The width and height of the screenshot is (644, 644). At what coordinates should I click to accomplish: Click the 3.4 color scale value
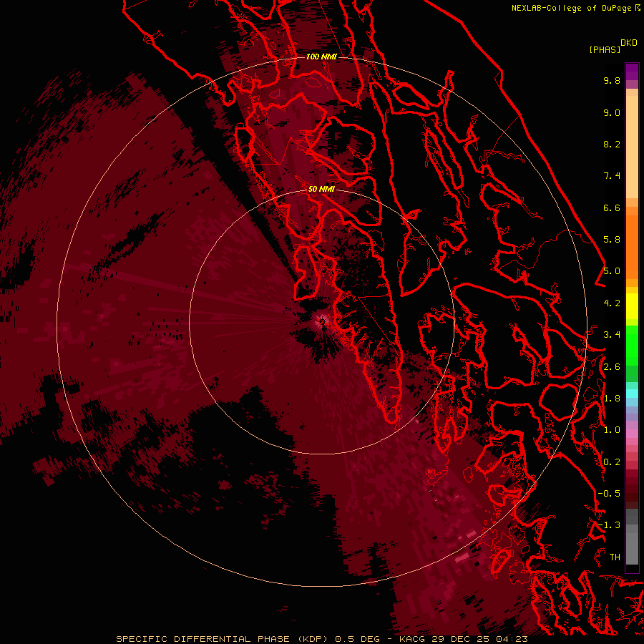point(612,335)
